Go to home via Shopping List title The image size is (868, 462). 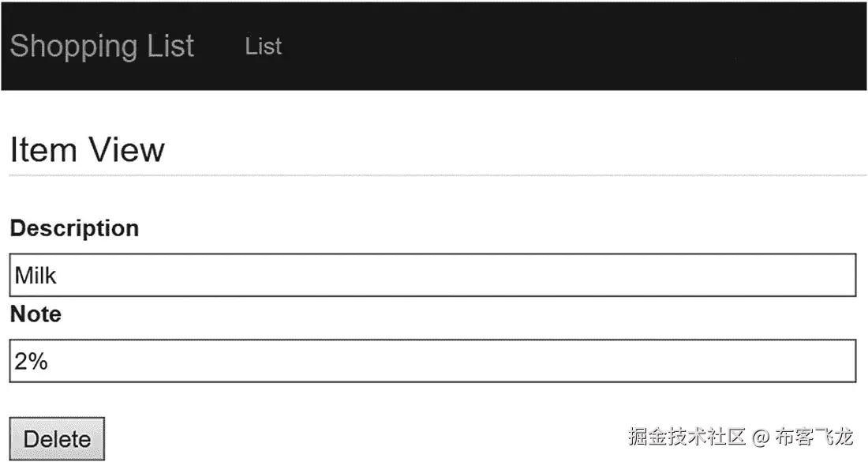[102, 46]
